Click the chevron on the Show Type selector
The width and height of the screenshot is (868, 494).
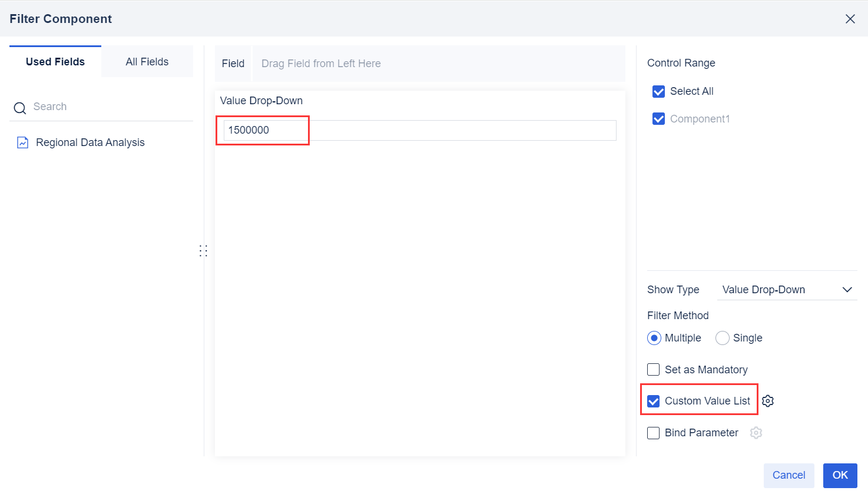(x=847, y=289)
